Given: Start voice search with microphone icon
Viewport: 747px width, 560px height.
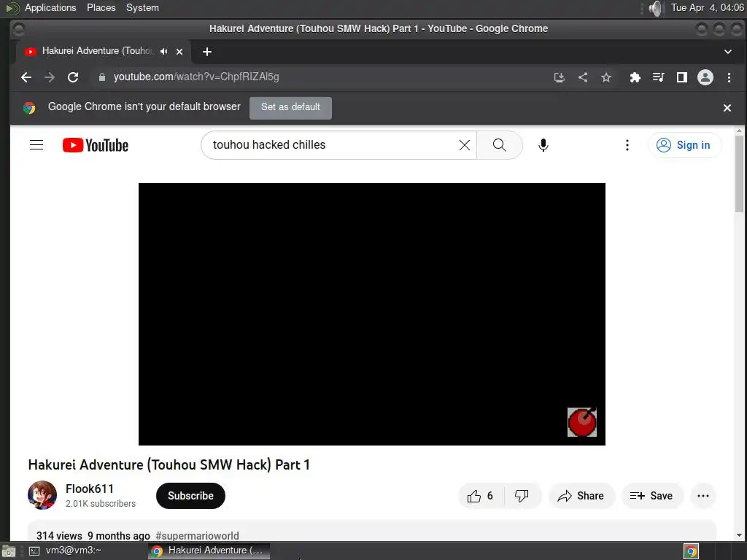Looking at the screenshot, I should [x=543, y=145].
